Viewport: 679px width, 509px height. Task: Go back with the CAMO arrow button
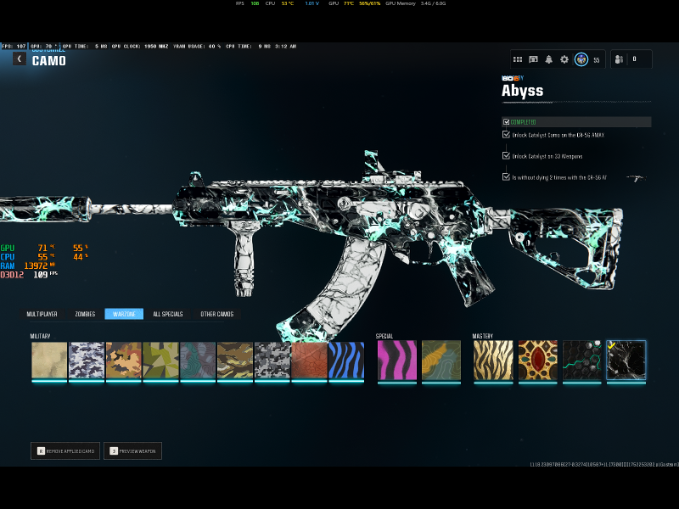[19, 58]
